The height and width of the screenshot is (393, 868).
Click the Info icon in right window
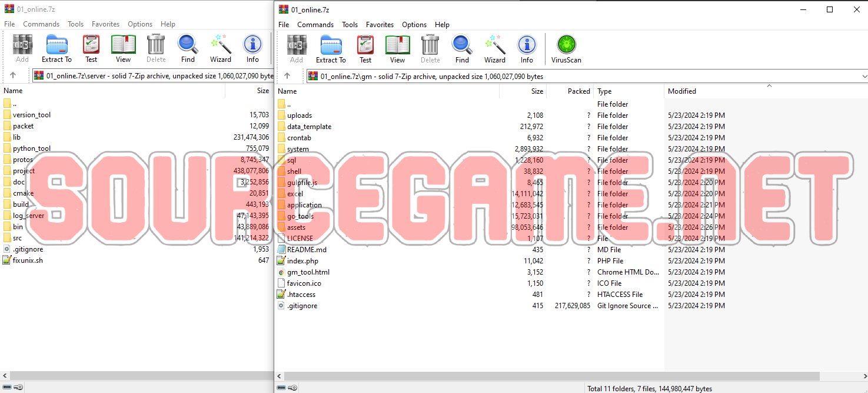pyautogui.click(x=527, y=49)
